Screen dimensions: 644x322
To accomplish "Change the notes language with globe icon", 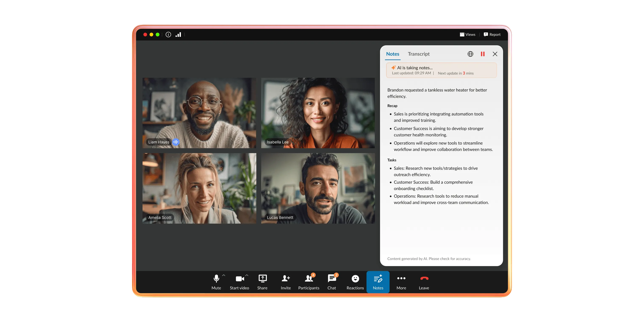I will 470,54.
